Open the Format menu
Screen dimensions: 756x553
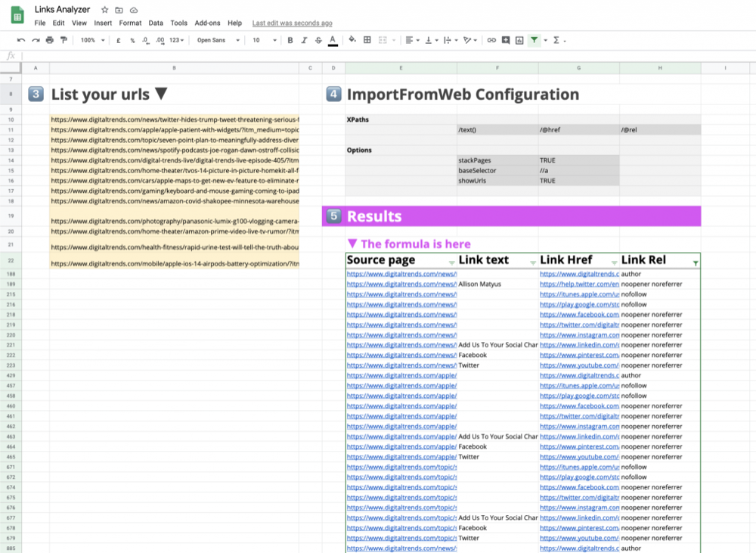130,23
